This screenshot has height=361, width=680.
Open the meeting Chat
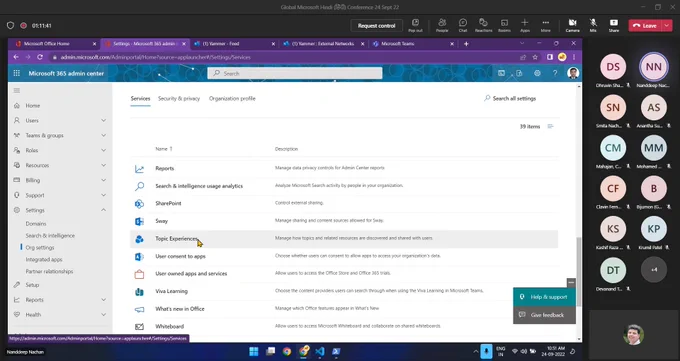(x=463, y=25)
